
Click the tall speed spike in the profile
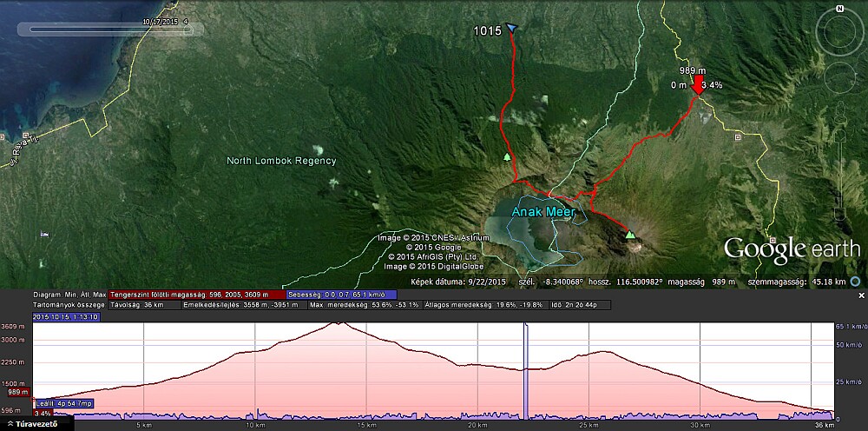click(525, 365)
